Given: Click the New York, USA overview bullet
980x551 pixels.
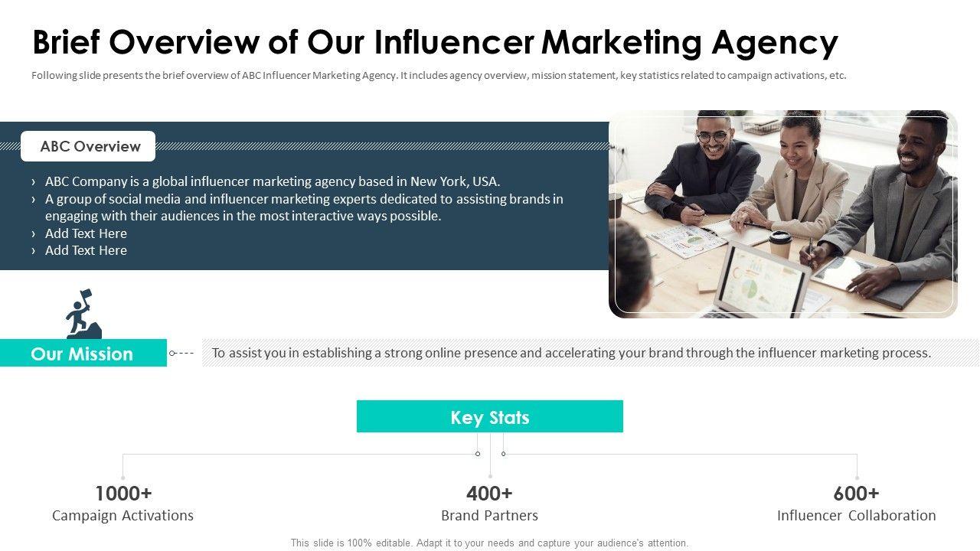Looking at the screenshot, I should point(272,181).
